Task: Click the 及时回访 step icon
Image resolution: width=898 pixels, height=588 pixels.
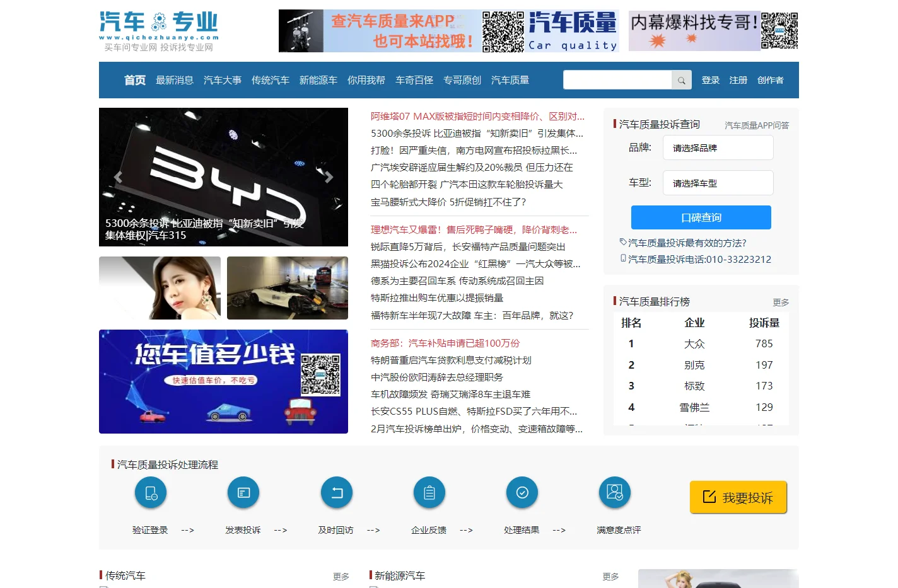Action: [337, 493]
